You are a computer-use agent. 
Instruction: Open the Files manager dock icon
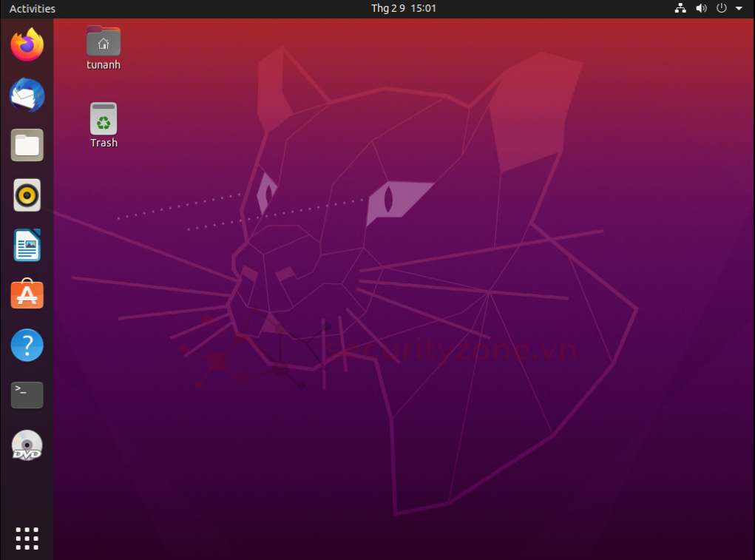27,145
